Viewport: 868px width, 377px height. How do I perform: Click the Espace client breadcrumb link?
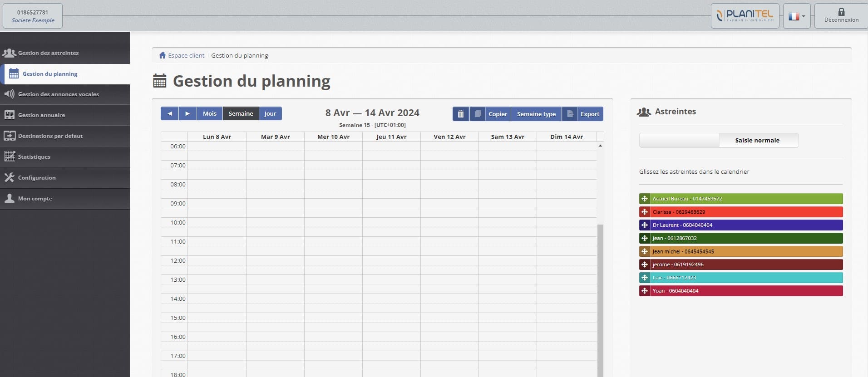click(186, 55)
